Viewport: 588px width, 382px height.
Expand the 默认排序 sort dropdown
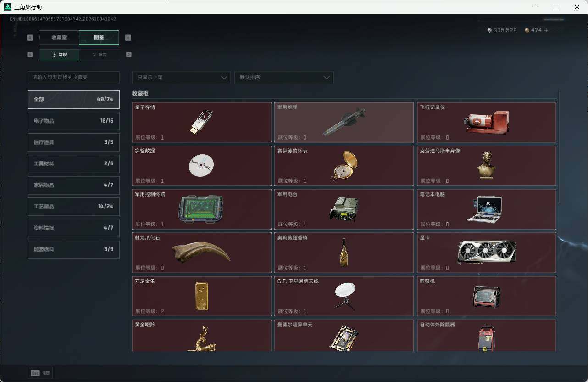point(284,78)
